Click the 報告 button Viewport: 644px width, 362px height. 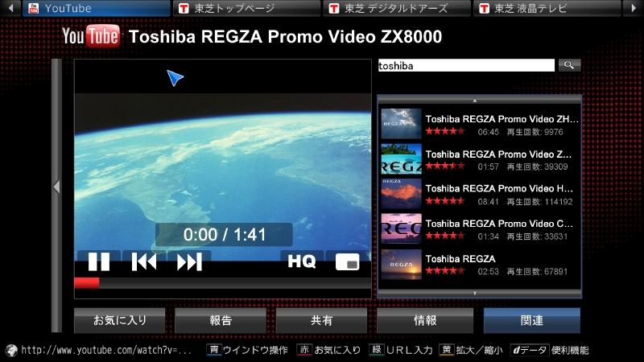(x=221, y=320)
